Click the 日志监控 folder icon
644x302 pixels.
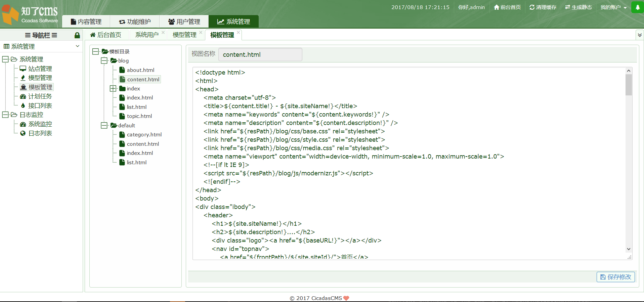point(14,115)
